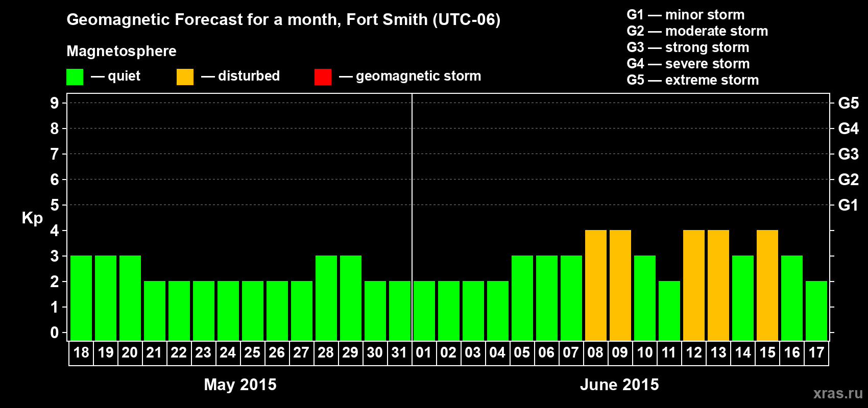Click the 'G4 — severe storm' legend line

(x=688, y=63)
